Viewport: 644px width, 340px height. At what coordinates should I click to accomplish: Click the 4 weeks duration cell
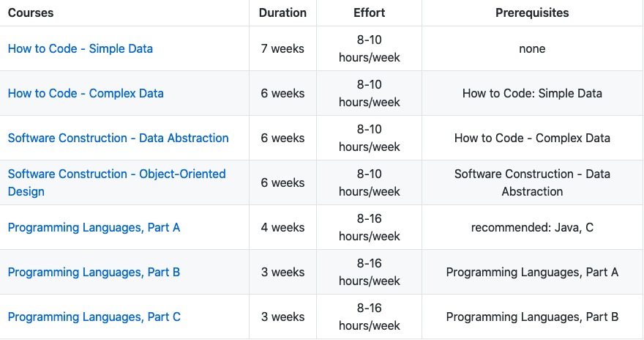click(x=282, y=227)
